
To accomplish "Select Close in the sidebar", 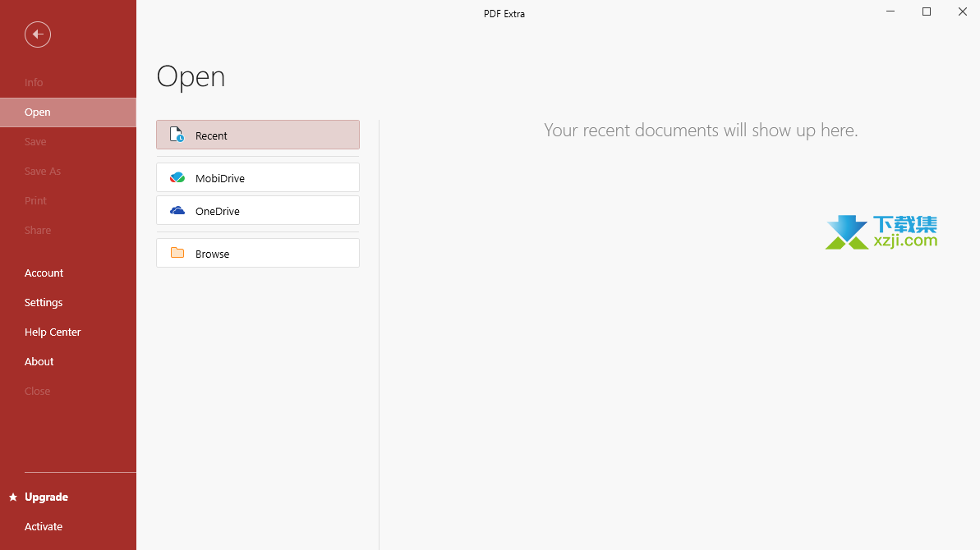I will coord(68,391).
